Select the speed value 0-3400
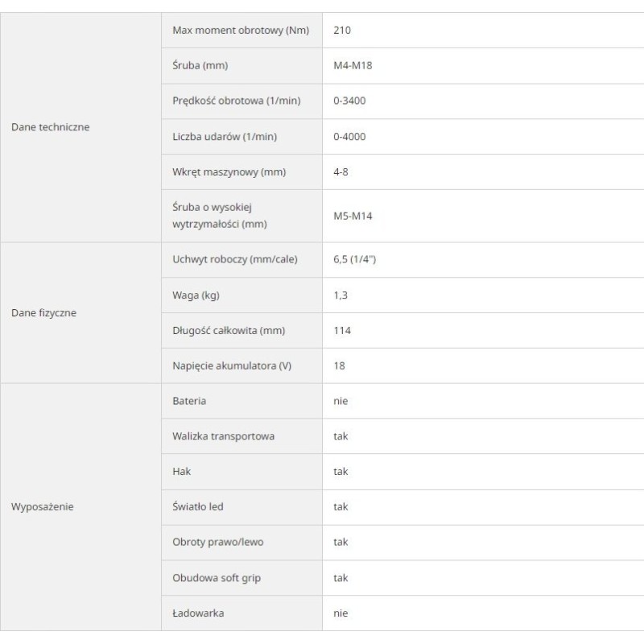 349,101
